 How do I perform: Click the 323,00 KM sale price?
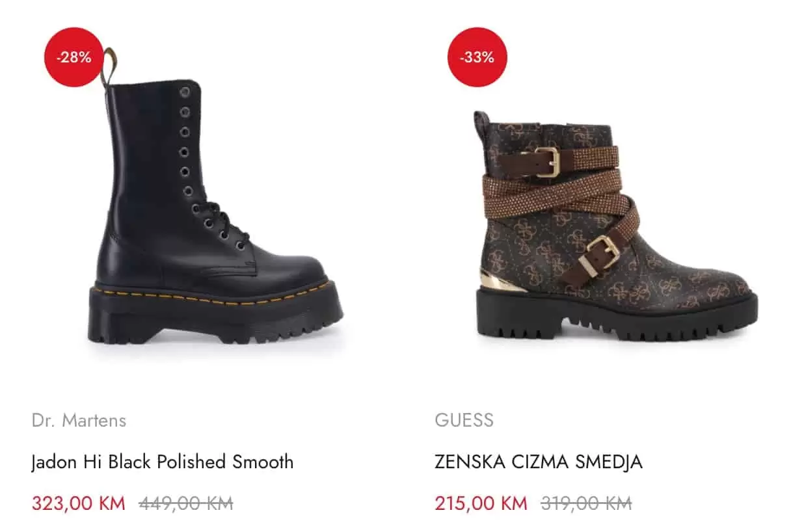[79, 503]
